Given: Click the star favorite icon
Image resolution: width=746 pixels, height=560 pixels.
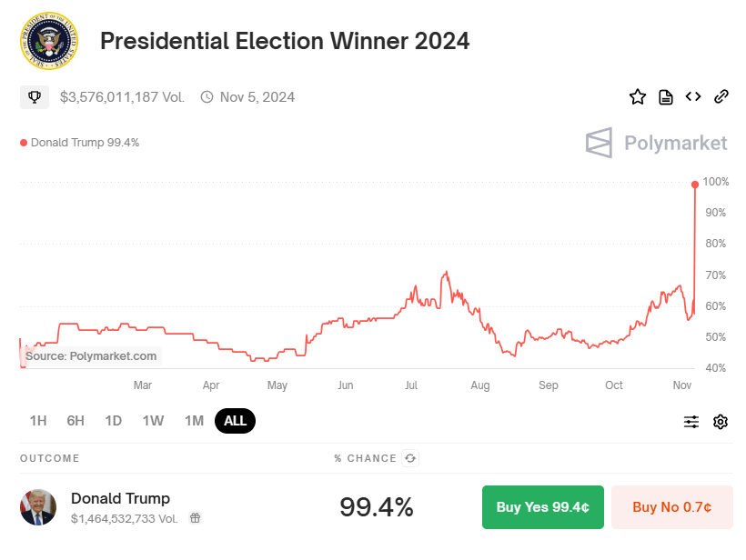Looking at the screenshot, I should click(x=638, y=96).
